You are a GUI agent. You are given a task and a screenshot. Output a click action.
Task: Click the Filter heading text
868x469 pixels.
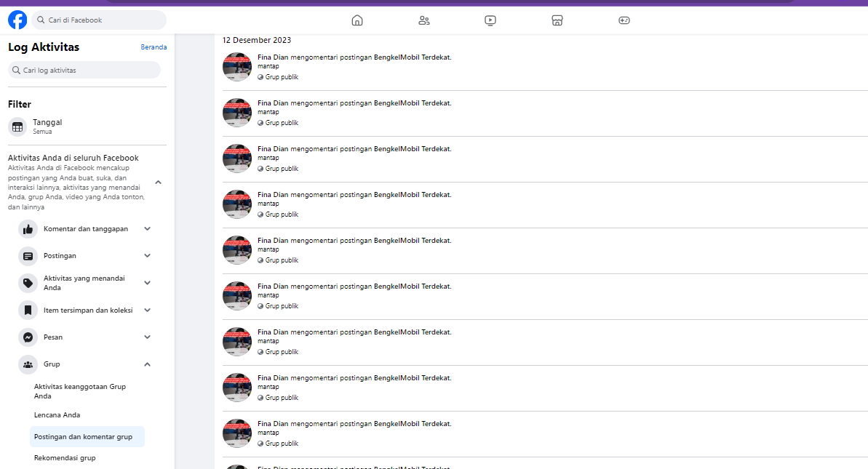[x=20, y=105]
